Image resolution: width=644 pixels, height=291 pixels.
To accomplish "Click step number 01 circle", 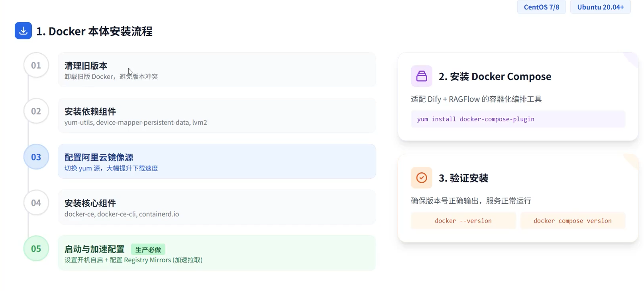I will (36, 65).
